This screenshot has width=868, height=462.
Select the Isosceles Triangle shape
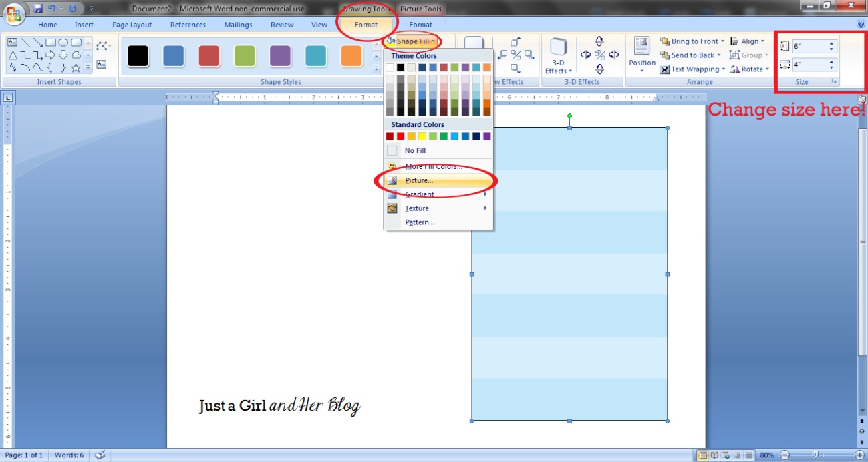[x=12, y=55]
